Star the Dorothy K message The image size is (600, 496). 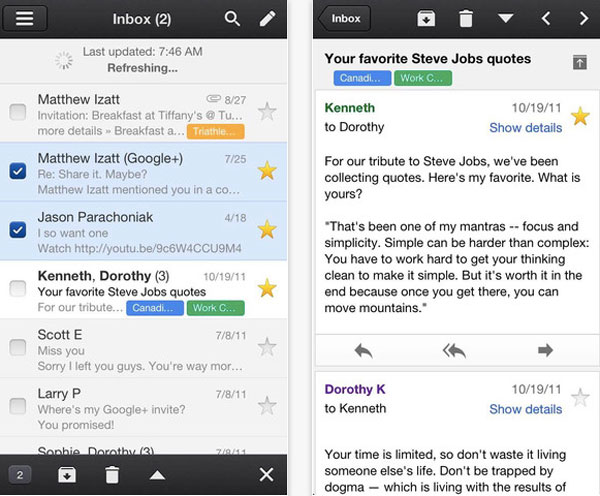[580, 398]
